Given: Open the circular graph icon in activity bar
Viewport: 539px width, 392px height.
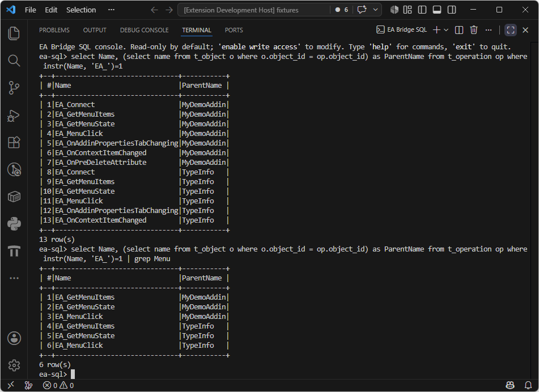Looking at the screenshot, I should click(14, 170).
